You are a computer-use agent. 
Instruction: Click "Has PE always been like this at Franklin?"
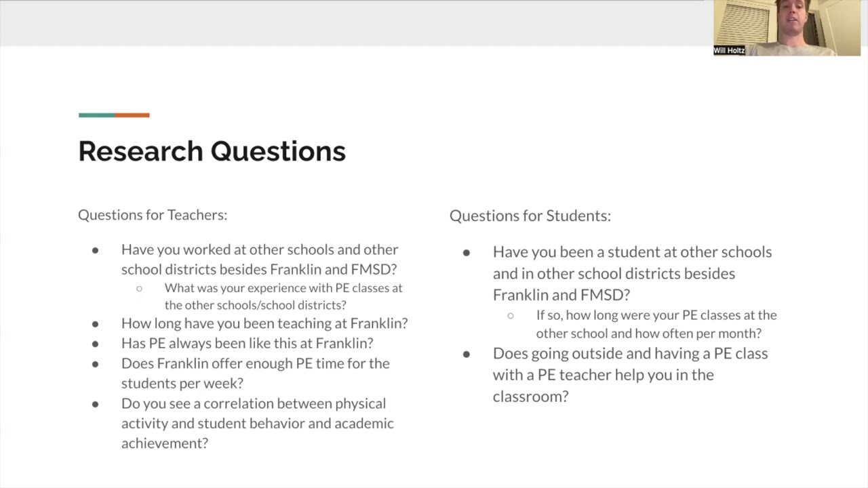click(247, 343)
